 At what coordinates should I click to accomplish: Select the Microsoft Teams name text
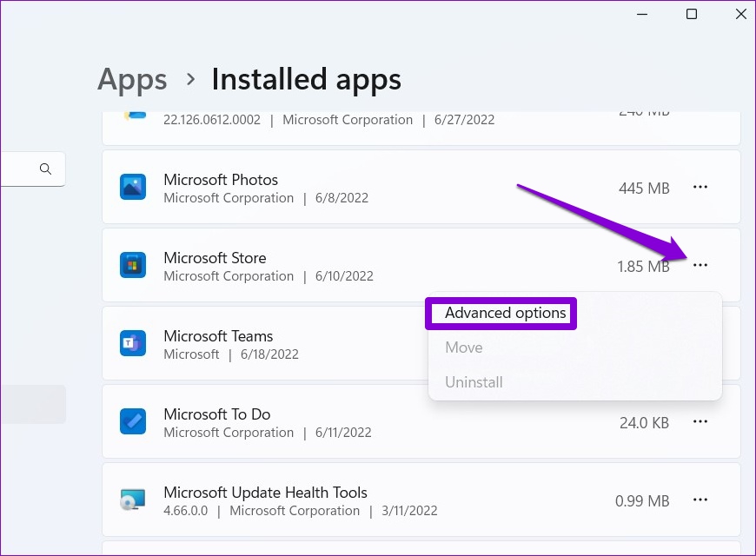(218, 335)
